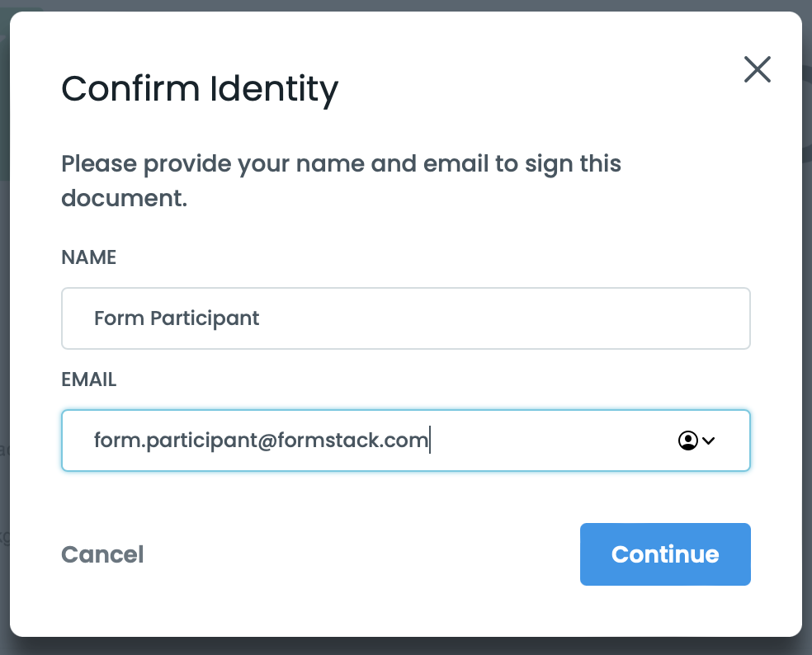Click the contact autofill person icon

point(687,441)
